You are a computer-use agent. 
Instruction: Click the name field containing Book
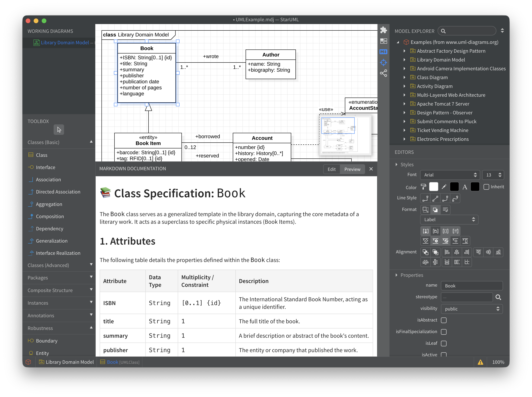[x=472, y=286]
